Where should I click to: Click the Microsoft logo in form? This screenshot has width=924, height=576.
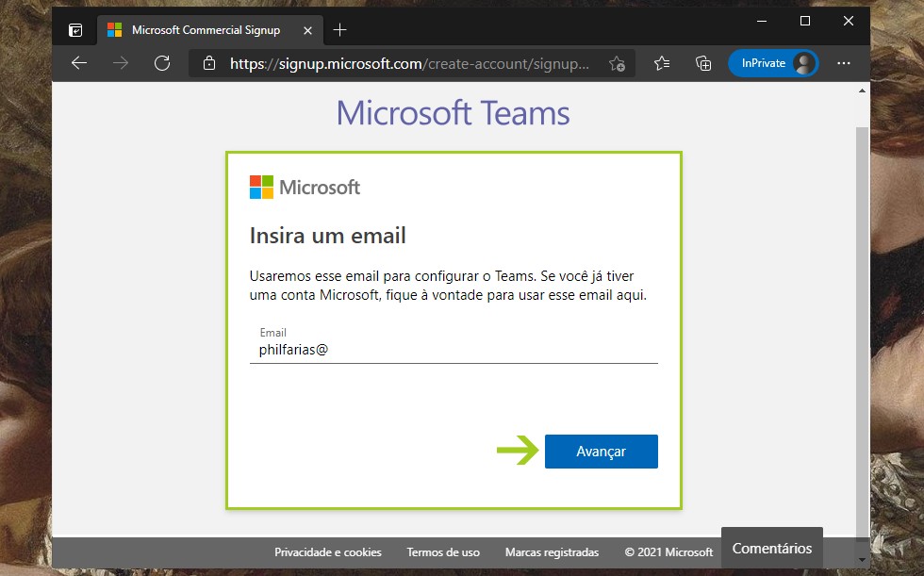point(305,187)
